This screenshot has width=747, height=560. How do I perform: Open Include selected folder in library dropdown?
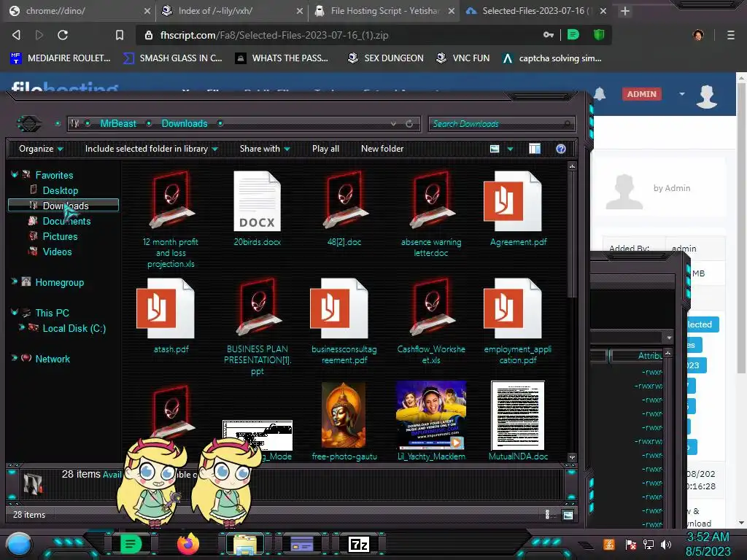[x=151, y=149]
